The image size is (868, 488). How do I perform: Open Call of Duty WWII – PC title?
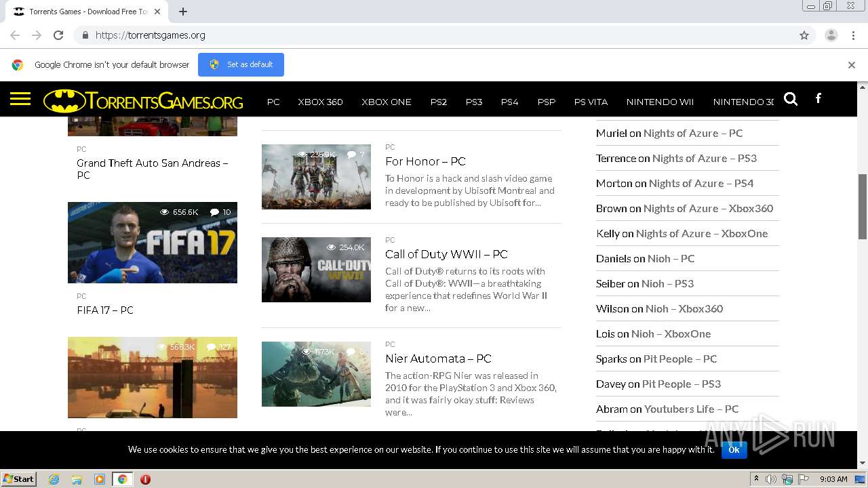click(x=446, y=254)
